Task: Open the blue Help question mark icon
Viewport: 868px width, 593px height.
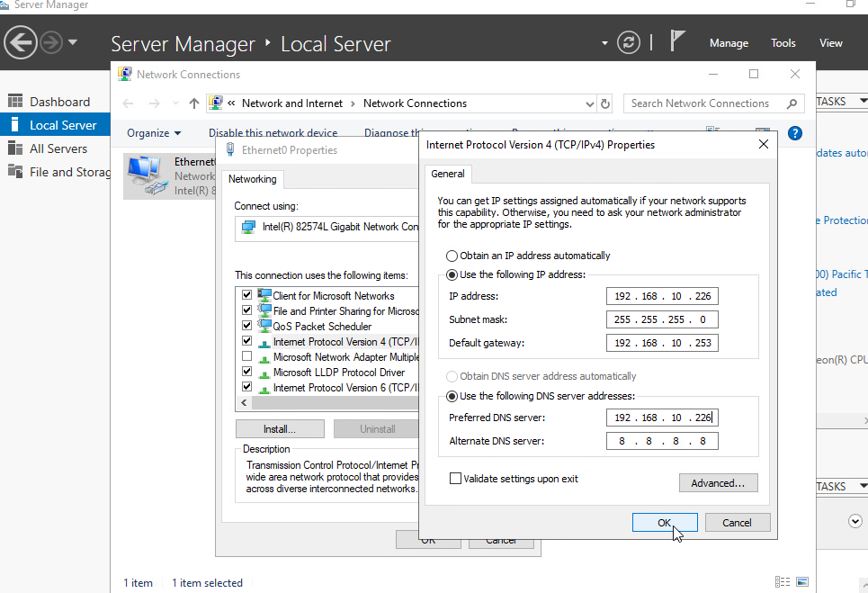Action: [795, 133]
